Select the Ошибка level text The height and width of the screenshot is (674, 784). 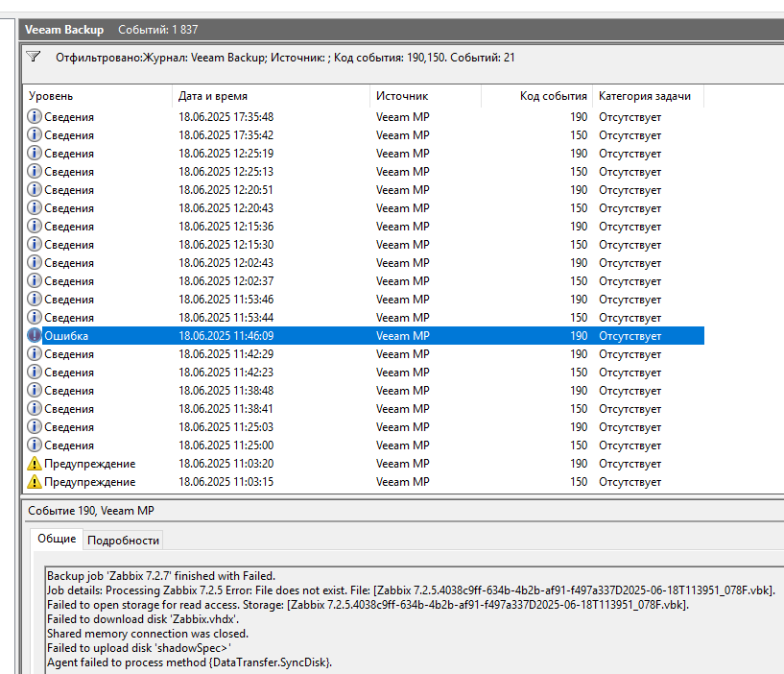tap(66, 336)
